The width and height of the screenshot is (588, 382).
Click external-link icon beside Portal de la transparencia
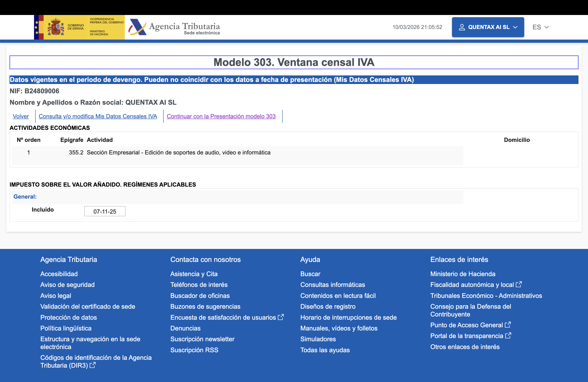click(508, 336)
